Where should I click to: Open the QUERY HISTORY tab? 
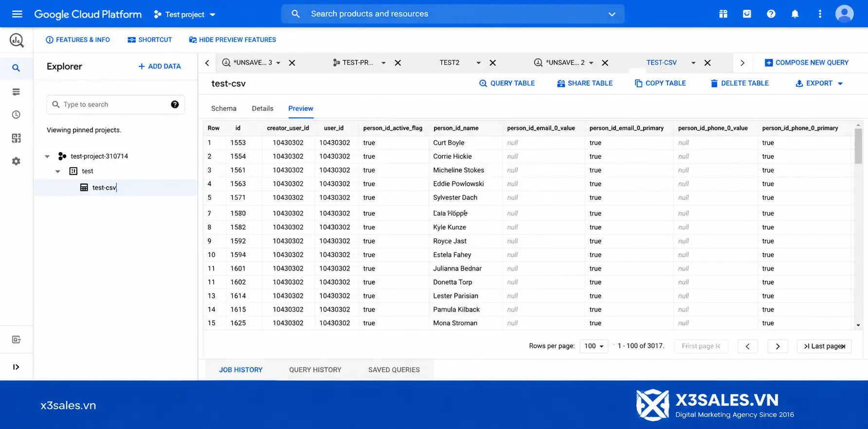(315, 370)
